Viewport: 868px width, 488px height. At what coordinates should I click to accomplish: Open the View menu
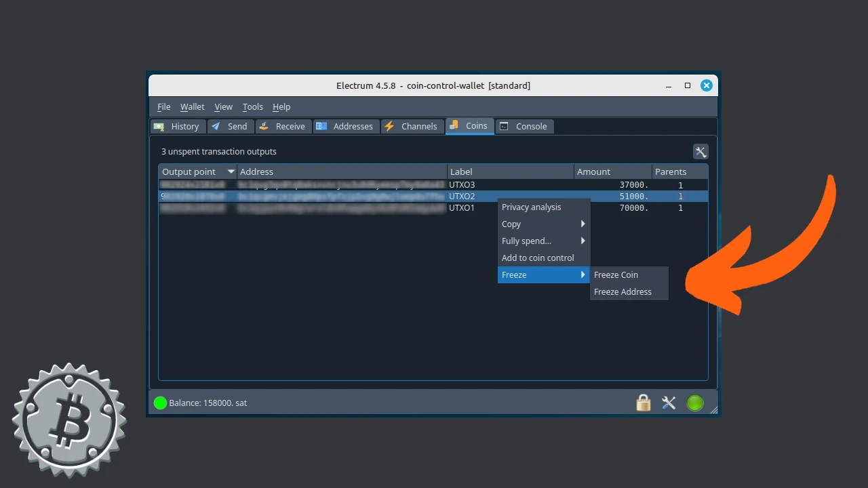point(223,106)
